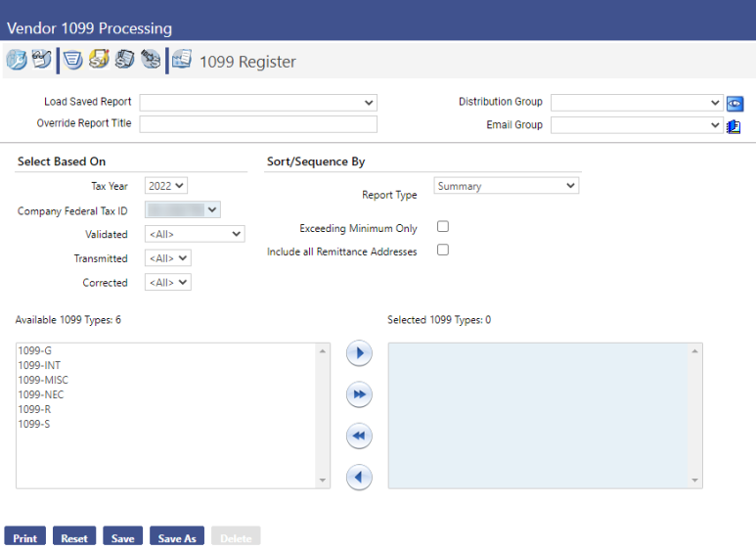Viewport: 756px width, 551px height.
Task: Move selected 1099 type to the right
Action: pyautogui.click(x=359, y=353)
